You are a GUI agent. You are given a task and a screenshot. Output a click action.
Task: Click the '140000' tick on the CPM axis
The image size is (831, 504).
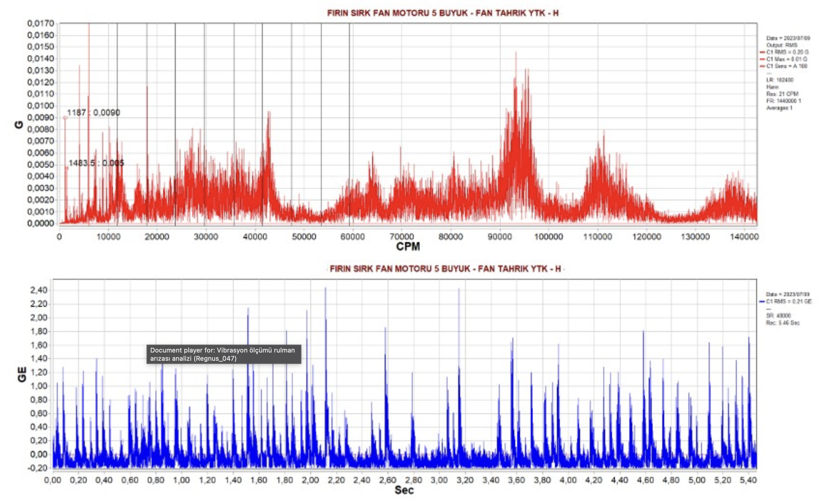pos(744,237)
